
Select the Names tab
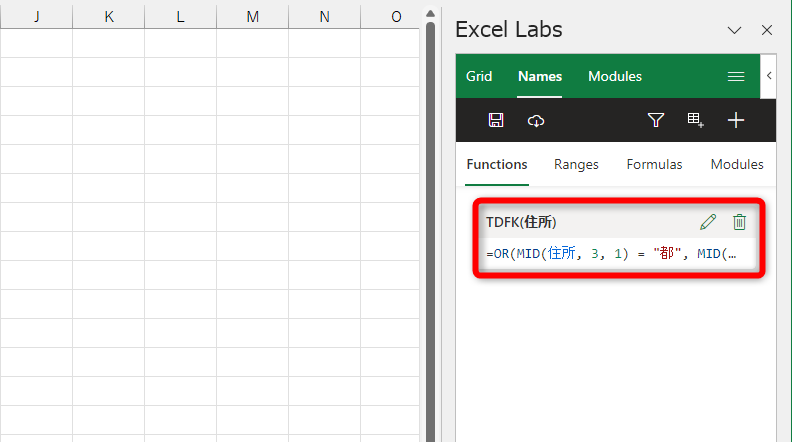pos(540,76)
